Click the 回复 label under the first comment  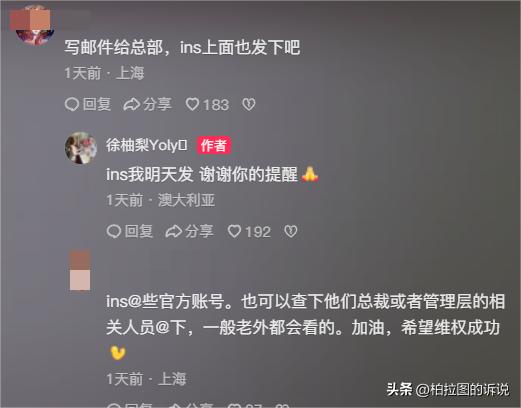pos(97,104)
